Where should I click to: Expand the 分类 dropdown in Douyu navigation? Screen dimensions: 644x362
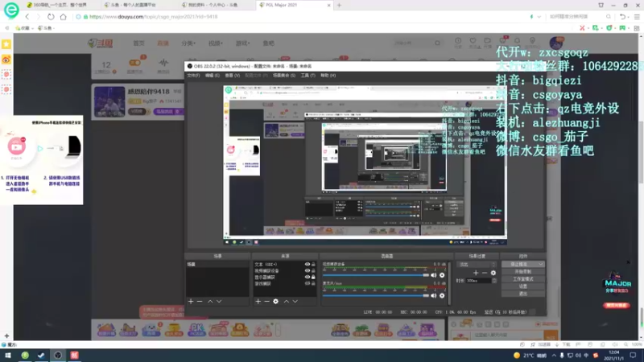point(188,43)
